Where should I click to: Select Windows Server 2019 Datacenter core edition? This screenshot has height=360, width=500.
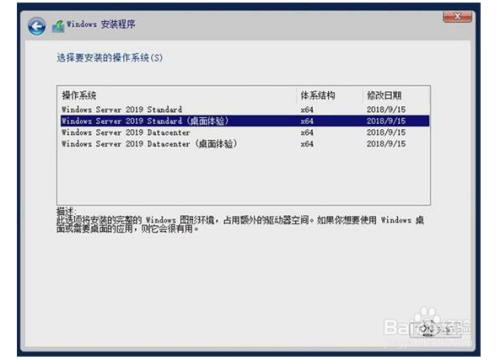click(245, 132)
